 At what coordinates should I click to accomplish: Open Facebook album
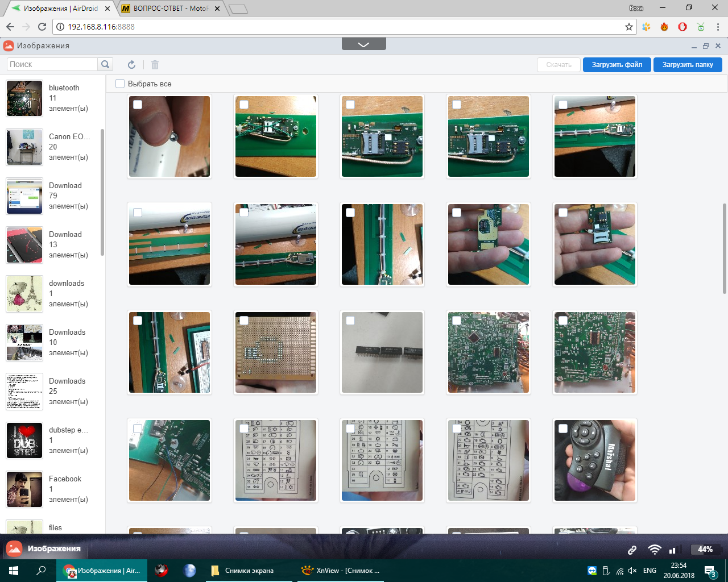click(x=53, y=489)
